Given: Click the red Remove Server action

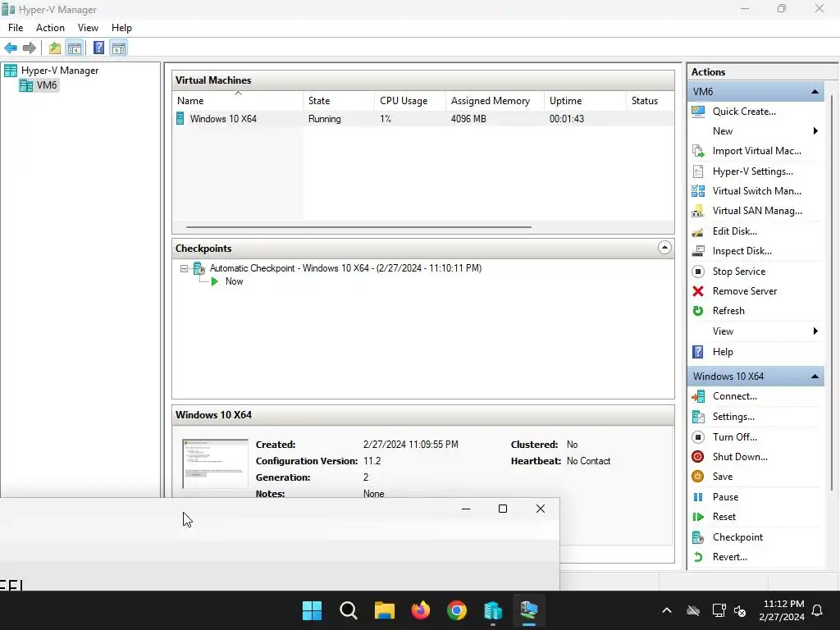Looking at the screenshot, I should point(745,291).
